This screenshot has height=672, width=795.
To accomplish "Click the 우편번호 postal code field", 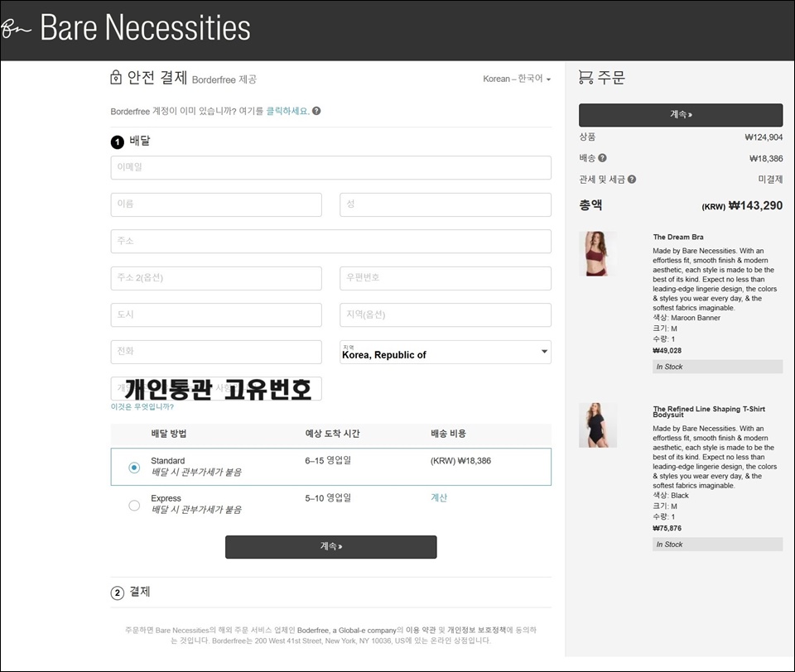I will (x=446, y=278).
